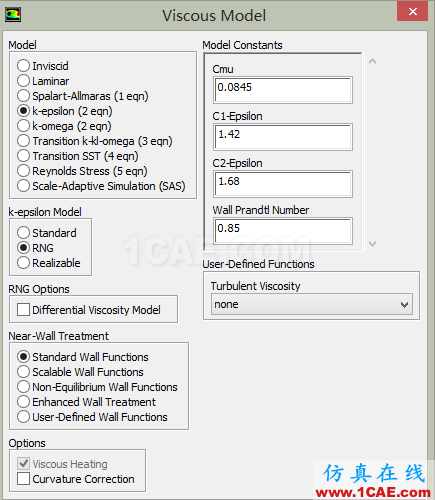Image resolution: width=435 pixels, height=500 pixels.
Task: Toggle the Curvature Correction checkbox
Action: coord(23,479)
